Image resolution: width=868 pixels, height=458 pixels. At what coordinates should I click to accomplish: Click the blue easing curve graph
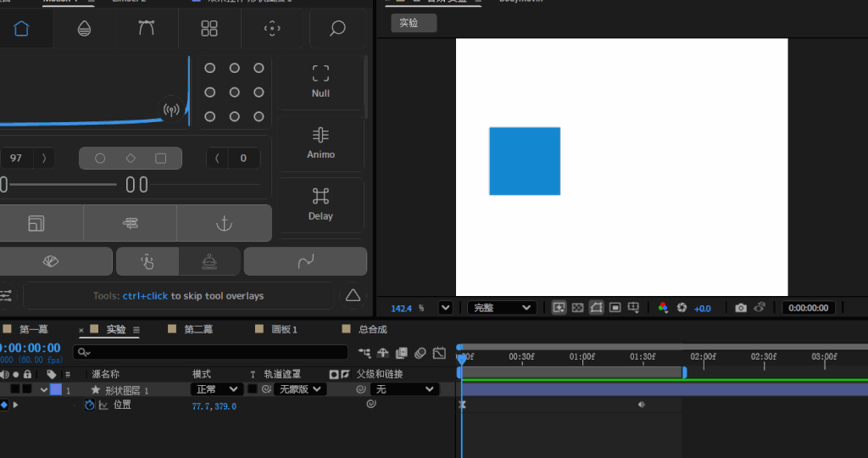(x=94, y=92)
